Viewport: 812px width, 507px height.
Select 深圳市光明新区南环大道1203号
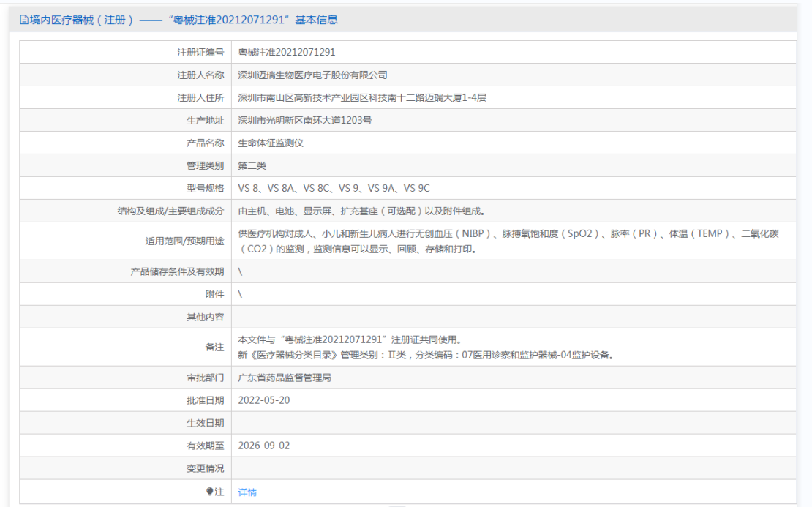point(304,121)
